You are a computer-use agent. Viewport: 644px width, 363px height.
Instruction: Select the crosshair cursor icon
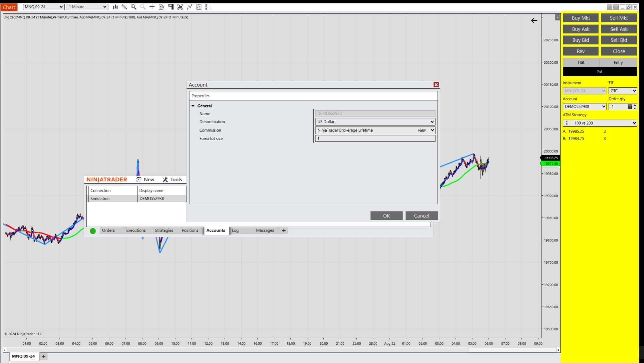pyautogui.click(x=152, y=7)
